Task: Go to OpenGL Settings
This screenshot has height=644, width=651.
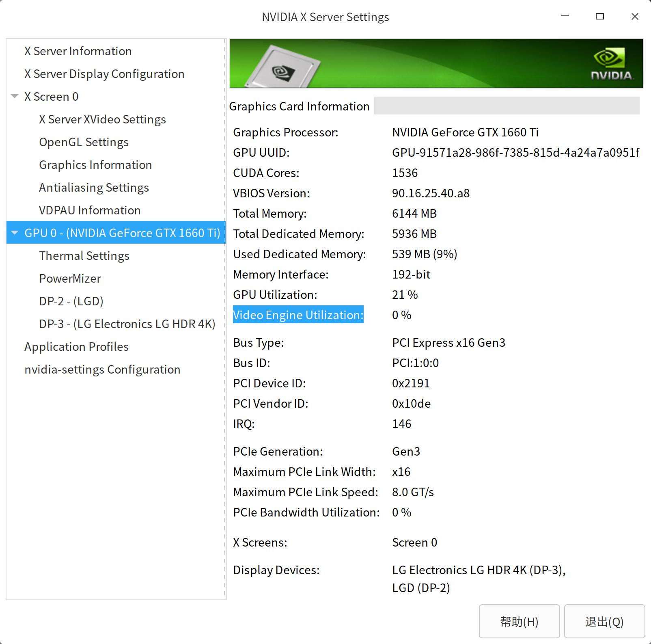Action: [x=84, y=142]
